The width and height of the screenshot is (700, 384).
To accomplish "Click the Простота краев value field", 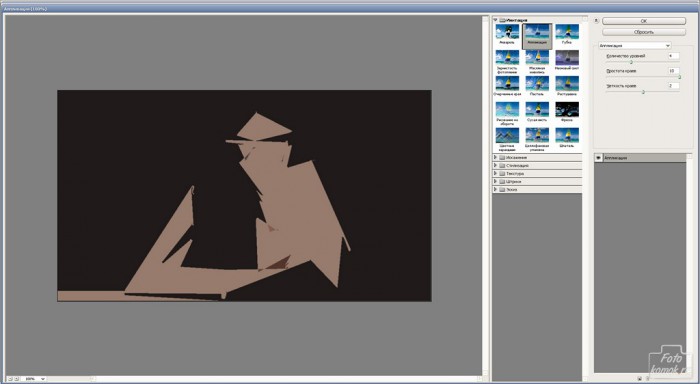I will point(674,71).
